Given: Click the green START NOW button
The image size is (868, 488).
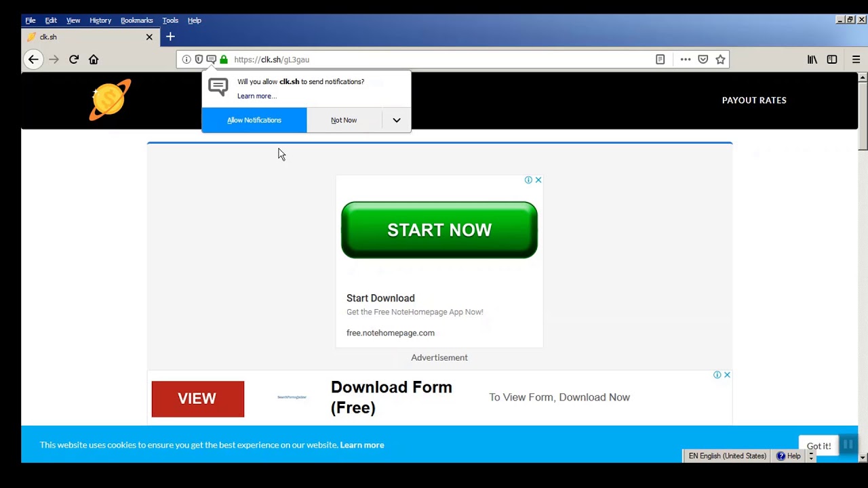Looking at the screenshot, I should pos(439,230).
